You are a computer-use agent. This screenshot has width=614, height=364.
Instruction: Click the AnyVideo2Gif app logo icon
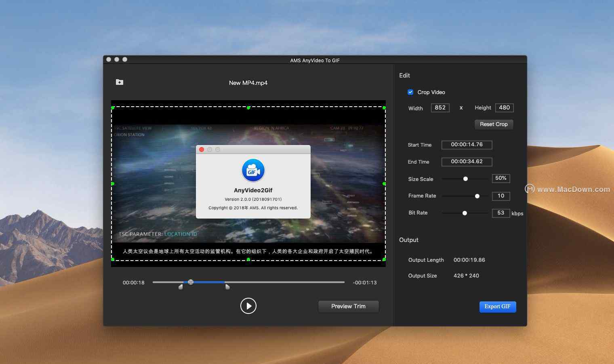coord(253,170)
